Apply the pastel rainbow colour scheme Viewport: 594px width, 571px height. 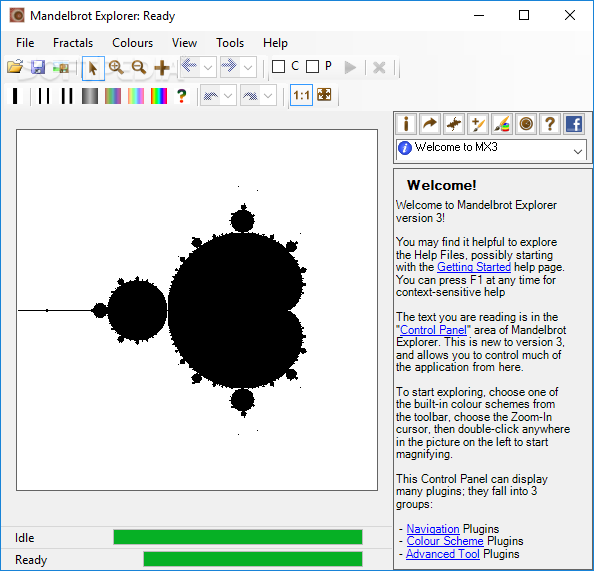[136, 96]
